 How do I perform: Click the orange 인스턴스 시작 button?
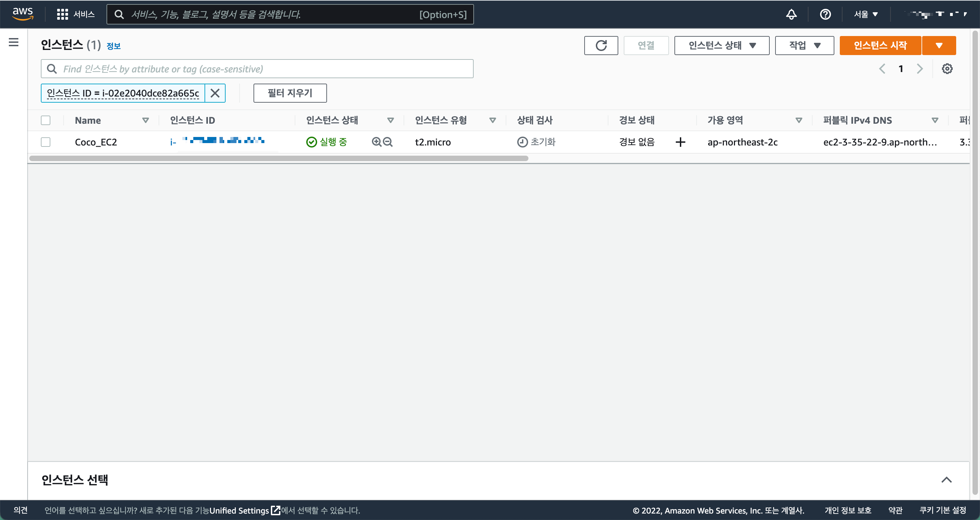(880, 46)
